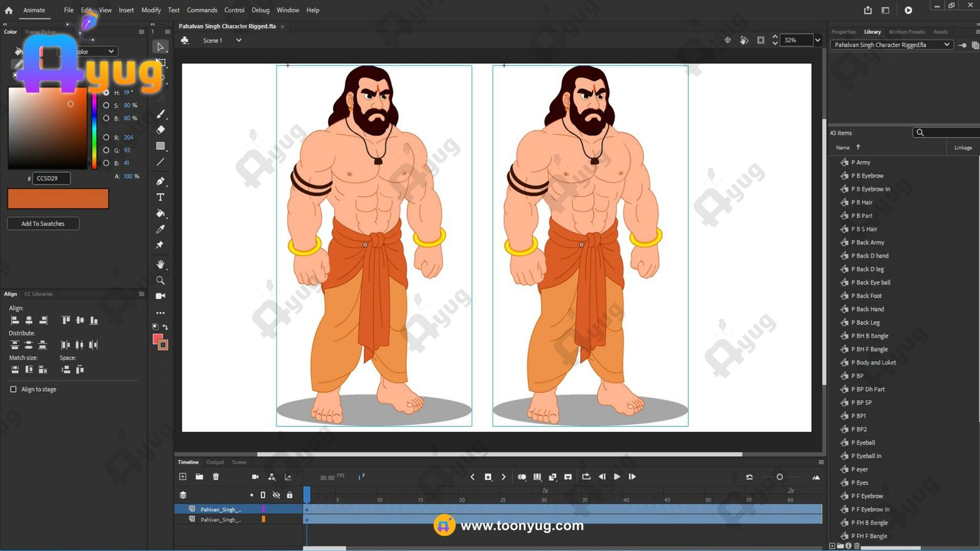
Task: Click the Add To Swatches button
Action: pos(43,224)
